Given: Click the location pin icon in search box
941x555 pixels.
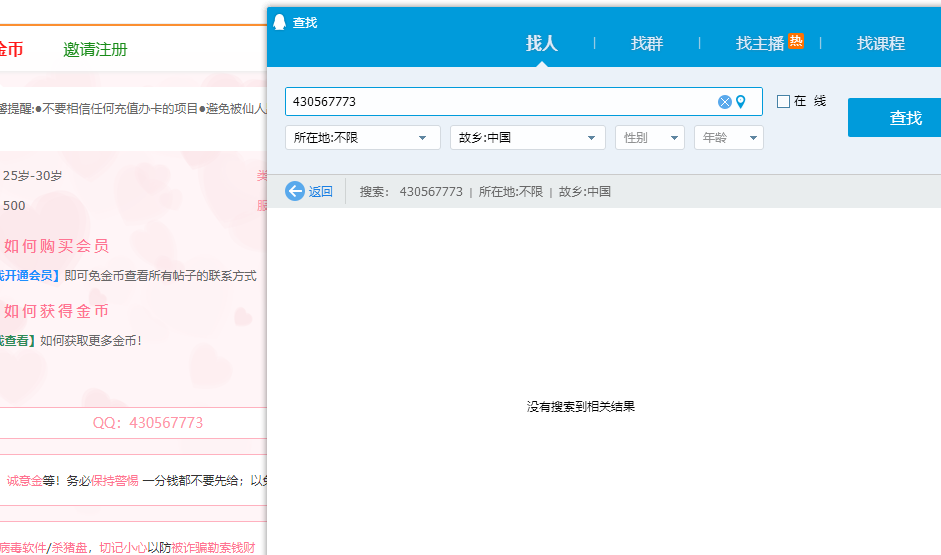Looking at the screenshot, I should (741, 102).
